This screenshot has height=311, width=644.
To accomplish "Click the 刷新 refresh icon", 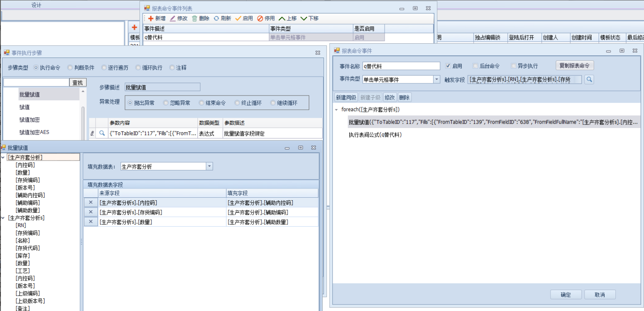I will (217, 18).
